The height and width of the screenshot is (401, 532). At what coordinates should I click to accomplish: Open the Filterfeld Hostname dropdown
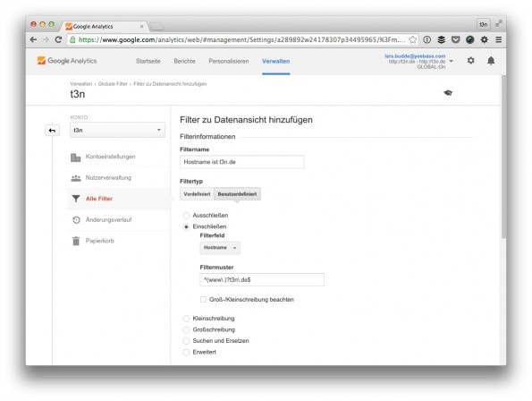click(220, 248)
